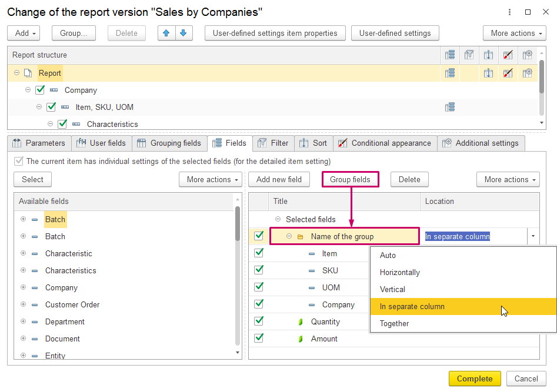Click the Location dropdown arrow
This screenshot has width=557, height=392.
[x=533, y=236]
